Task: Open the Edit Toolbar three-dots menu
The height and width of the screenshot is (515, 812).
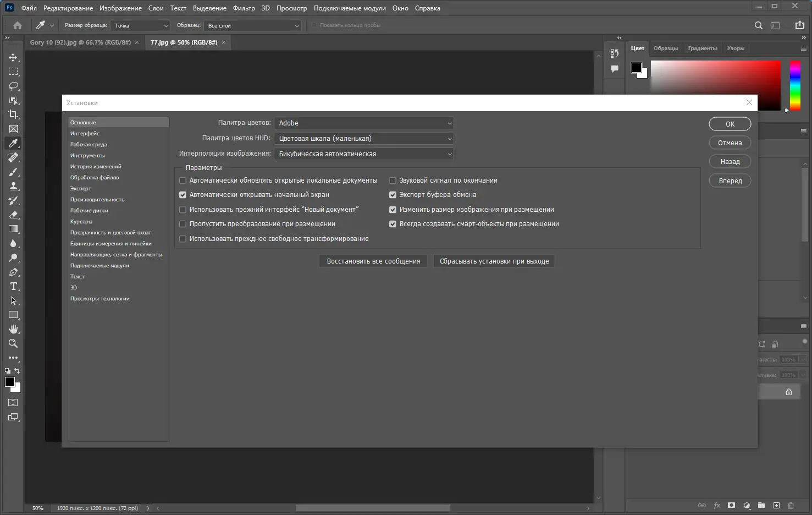Action: point(13,358)
